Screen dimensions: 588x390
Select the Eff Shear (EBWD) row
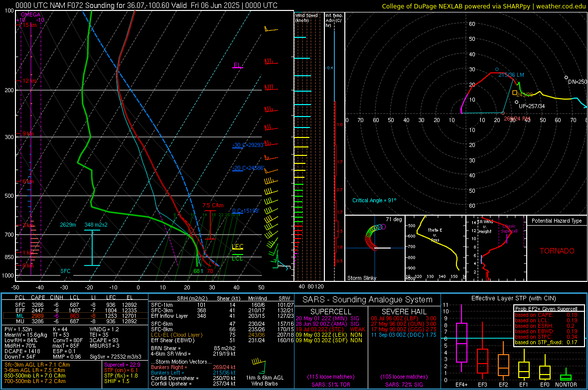point(222,340)
